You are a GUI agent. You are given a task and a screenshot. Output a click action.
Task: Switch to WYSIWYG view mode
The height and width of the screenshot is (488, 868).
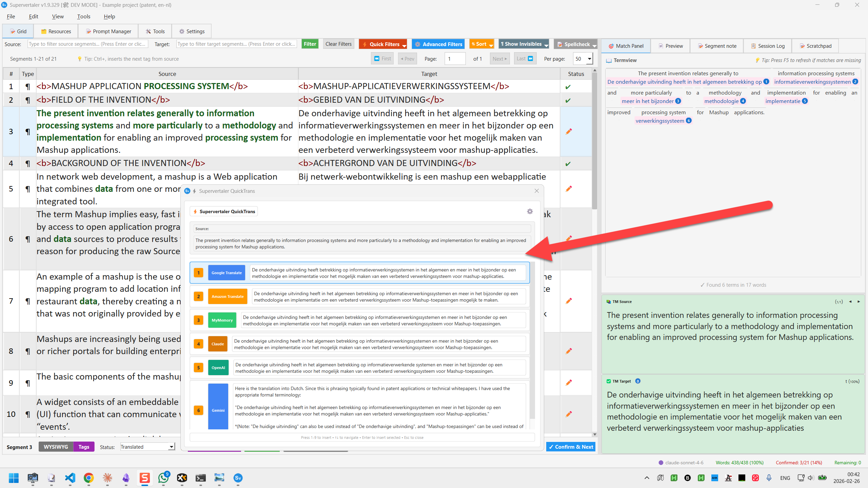(x=56, y=447)
